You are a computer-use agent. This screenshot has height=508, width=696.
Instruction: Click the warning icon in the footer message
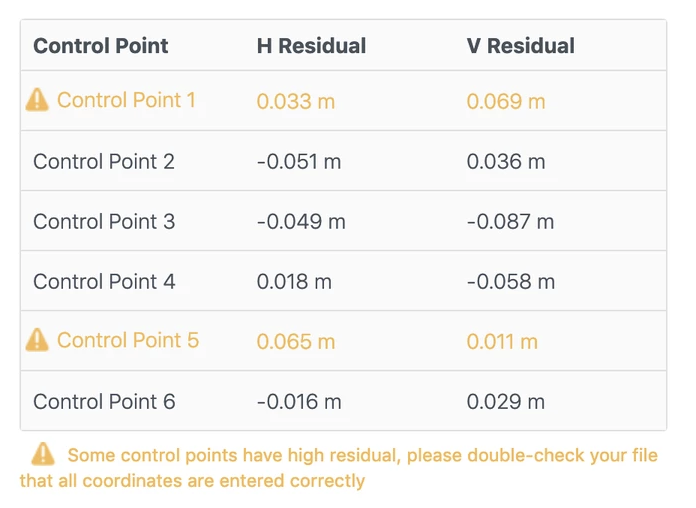(x=43, y=454)
